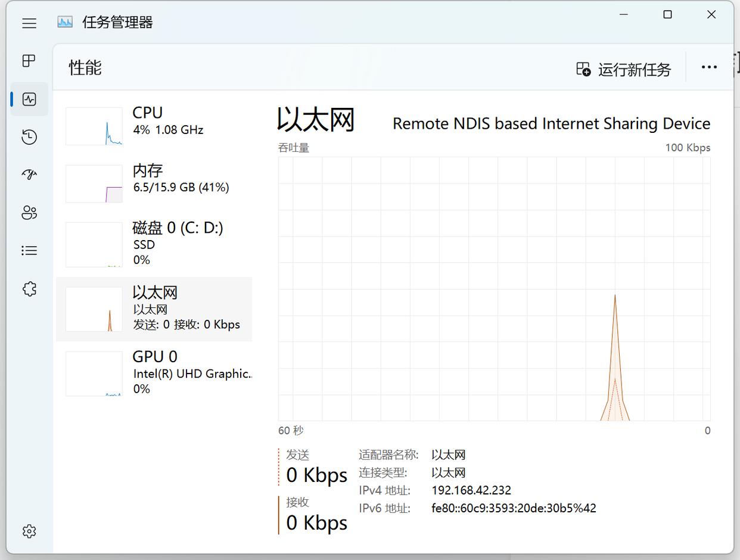The image size is (740, 560).
Task: Open Task Manager settings via gear icon
Action: point(29,531)
